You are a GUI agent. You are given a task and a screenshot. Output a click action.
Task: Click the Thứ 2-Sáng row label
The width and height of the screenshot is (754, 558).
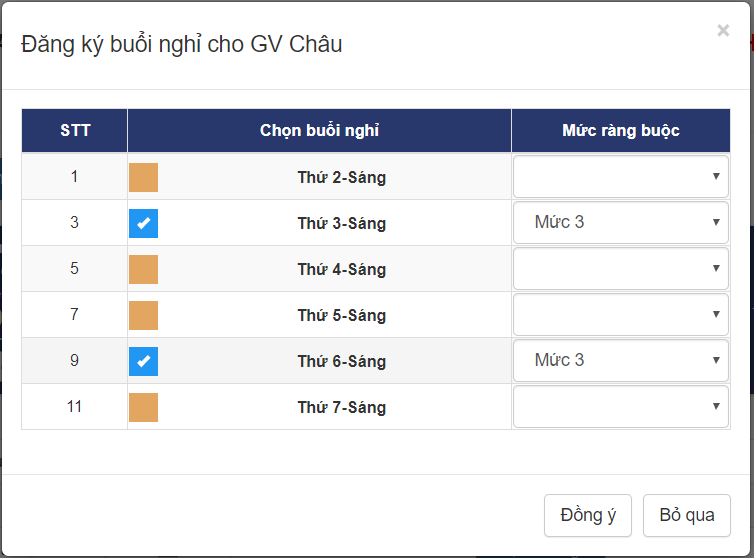341,178
